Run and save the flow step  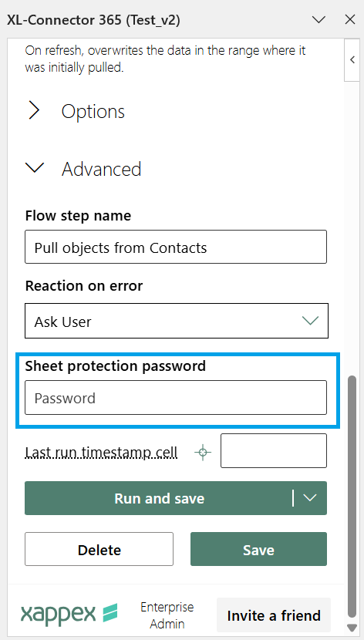click(159, 498)
